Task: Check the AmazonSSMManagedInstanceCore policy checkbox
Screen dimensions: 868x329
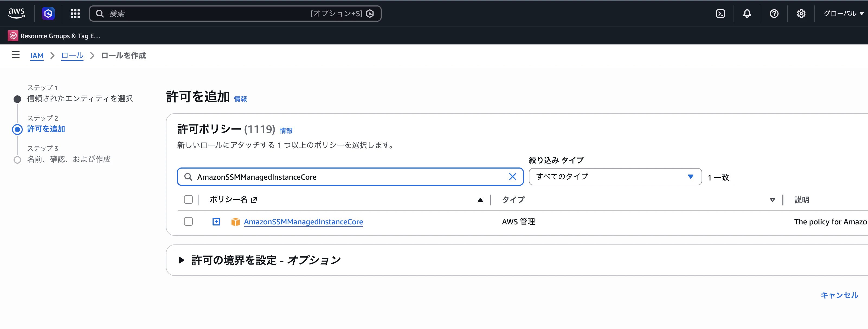Action: (188, 222)
